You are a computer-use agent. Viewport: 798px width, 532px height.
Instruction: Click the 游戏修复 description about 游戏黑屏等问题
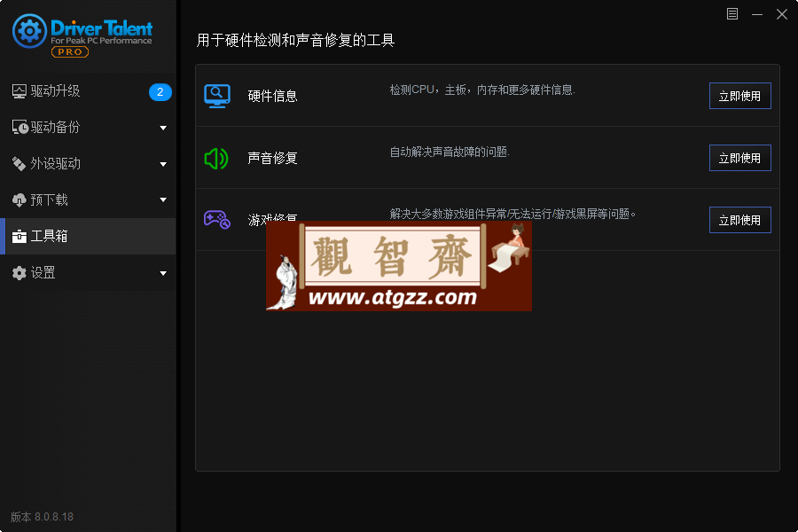512,215
